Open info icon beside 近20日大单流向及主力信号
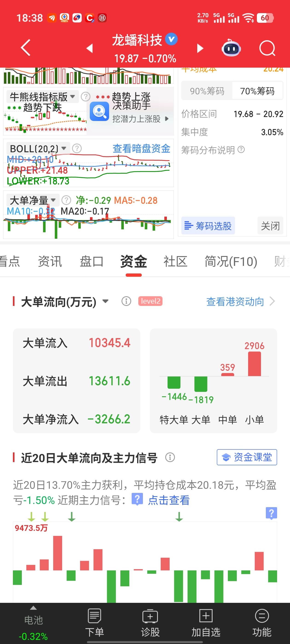Viewport: 290px width, 644px height. (170, 457)
